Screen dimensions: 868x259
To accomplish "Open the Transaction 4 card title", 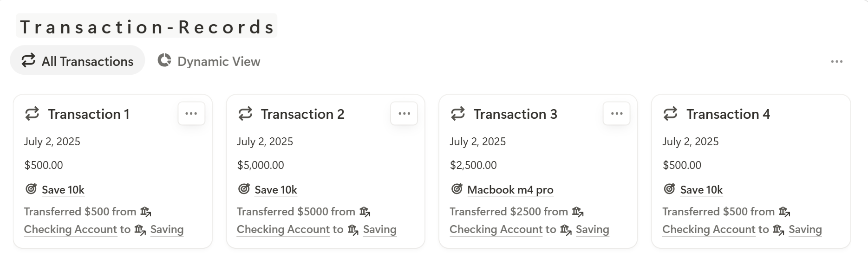I will coord(728,114).
